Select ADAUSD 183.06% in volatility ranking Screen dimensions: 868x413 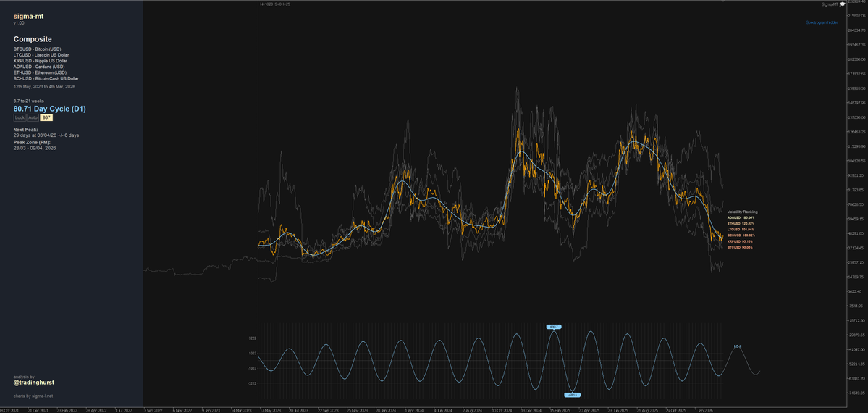pyautogui.click(x=741, y=218)
